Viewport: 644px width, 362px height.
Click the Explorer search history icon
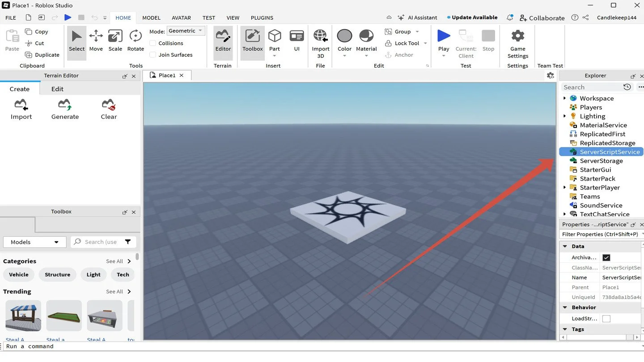click(627, 87)
